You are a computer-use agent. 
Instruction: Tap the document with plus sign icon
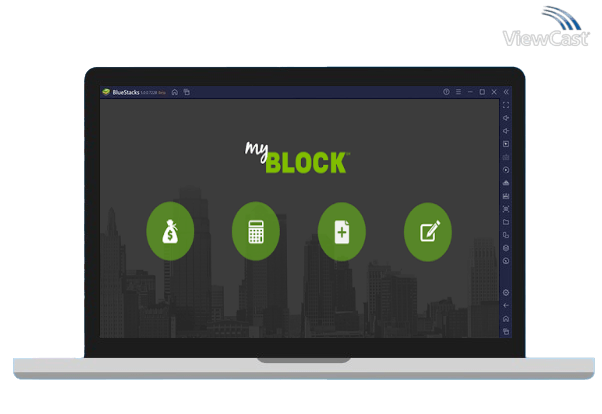click(x=342, y=232)
